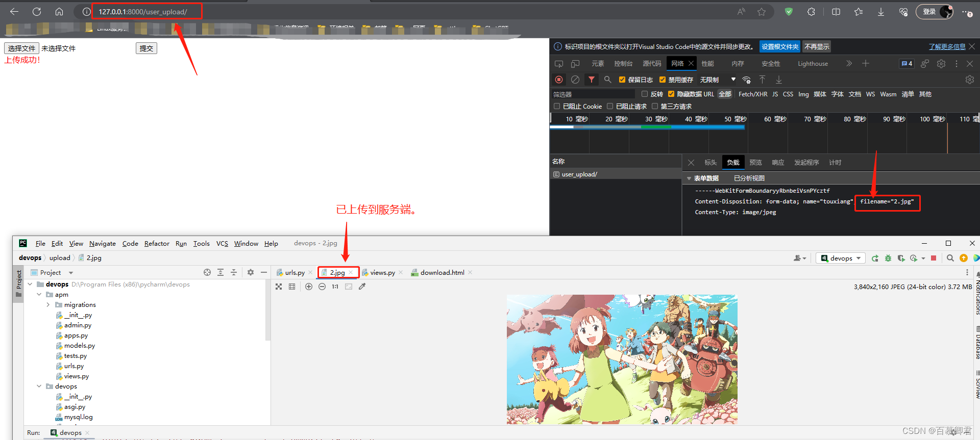
Task: Click the 筛选器 filter input
Action: pos(593,94)
